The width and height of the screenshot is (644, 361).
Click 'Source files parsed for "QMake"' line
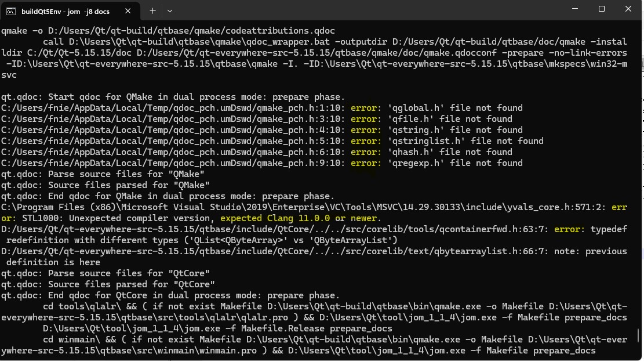(x=105, y=185)
